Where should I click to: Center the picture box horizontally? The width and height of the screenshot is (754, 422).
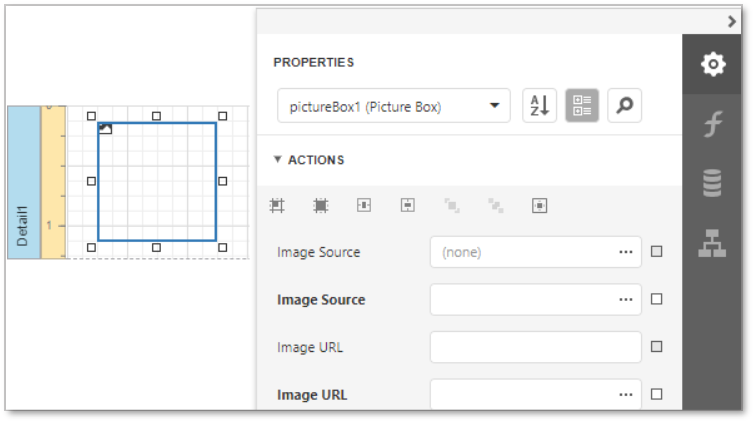pos(364,205)
